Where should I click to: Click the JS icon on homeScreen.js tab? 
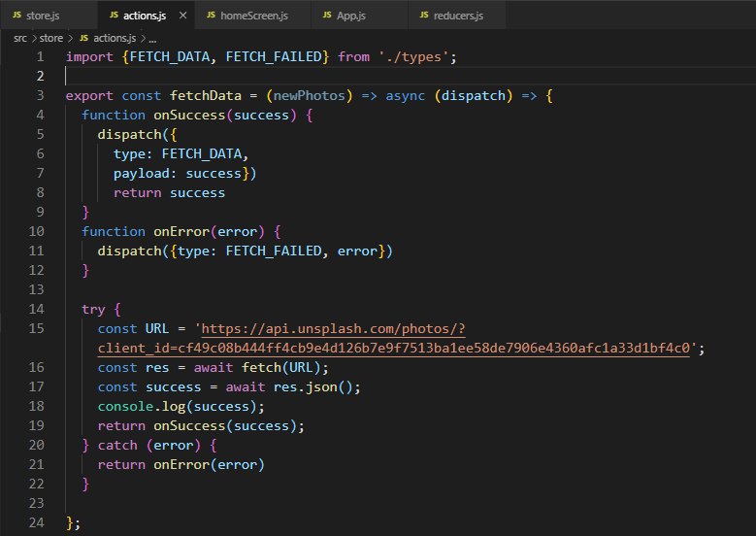(211, 15)
